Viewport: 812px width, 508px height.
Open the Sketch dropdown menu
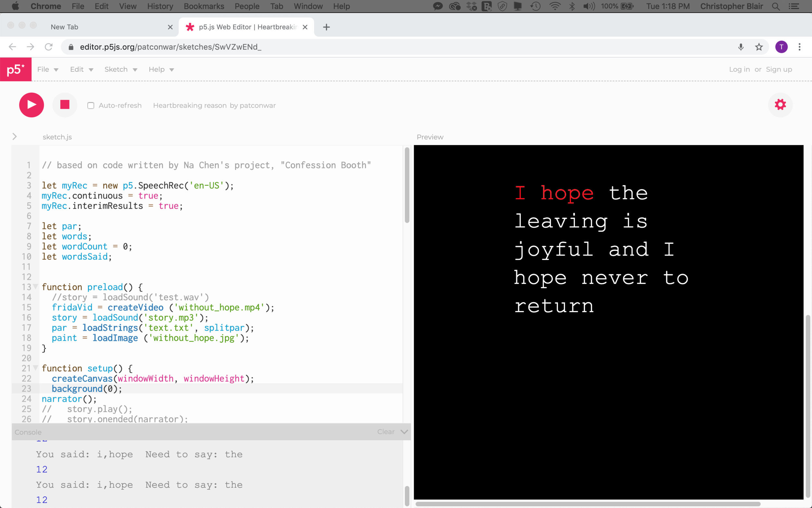coord(121,70)
